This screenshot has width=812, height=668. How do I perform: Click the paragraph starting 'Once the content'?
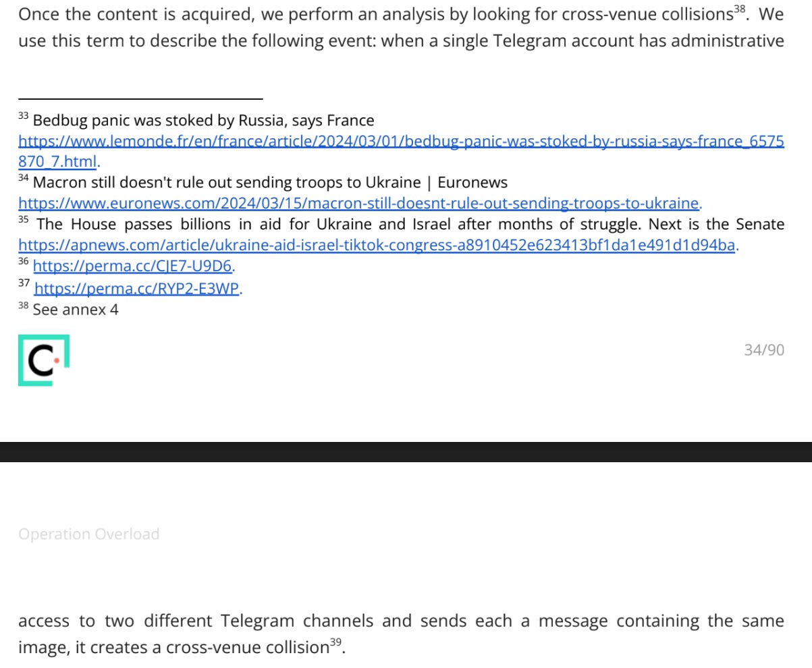click(x=401, y=27)
